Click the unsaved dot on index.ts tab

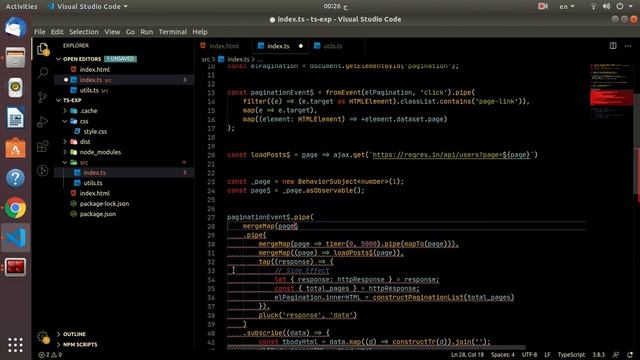coord(301,46)
